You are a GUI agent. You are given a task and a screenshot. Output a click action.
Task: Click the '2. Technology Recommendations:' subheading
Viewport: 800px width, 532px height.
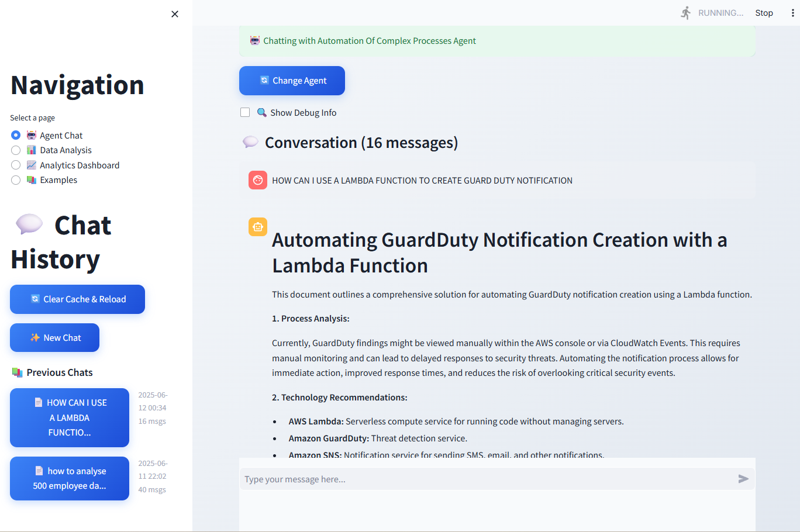point(340,398)
